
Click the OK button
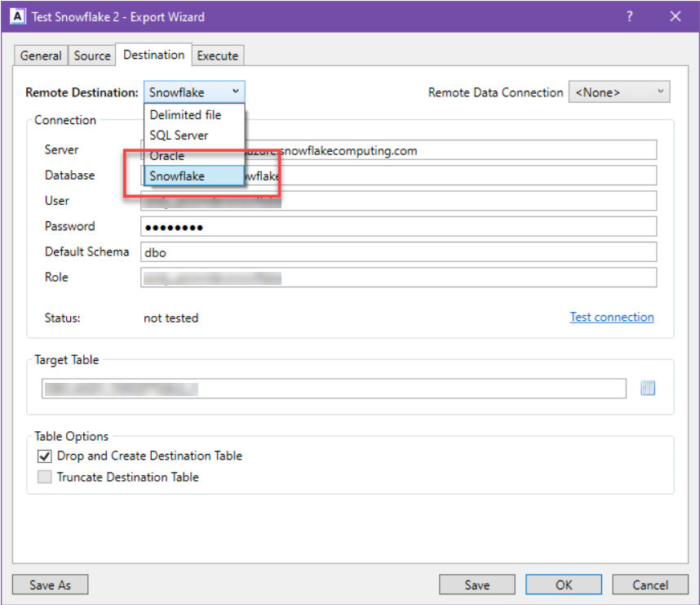point(564,585)
